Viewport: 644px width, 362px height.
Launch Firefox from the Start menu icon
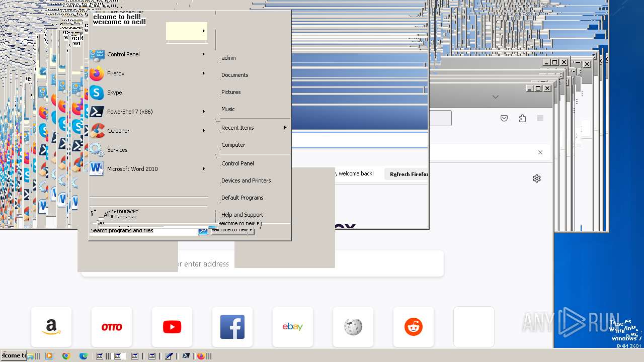[x=97, y=73]
